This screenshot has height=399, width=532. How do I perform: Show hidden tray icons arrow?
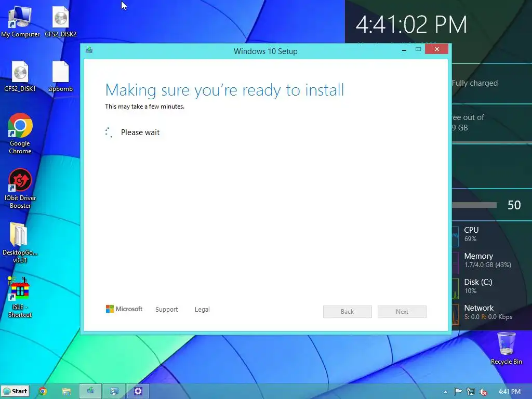[445, 392]
